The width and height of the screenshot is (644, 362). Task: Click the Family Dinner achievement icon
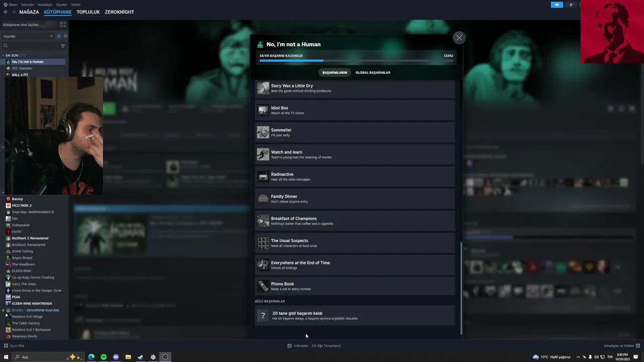(263, 199)
